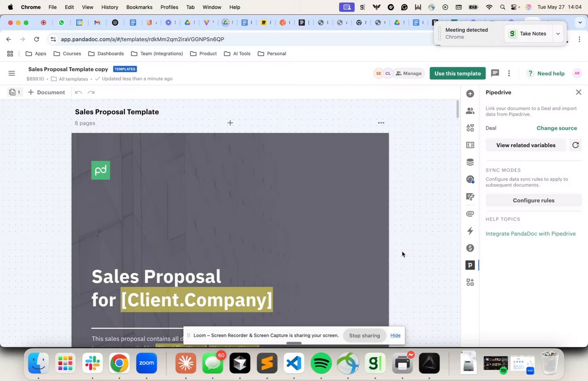
Task: Open the template more options kebab menu
Action: 509,73
